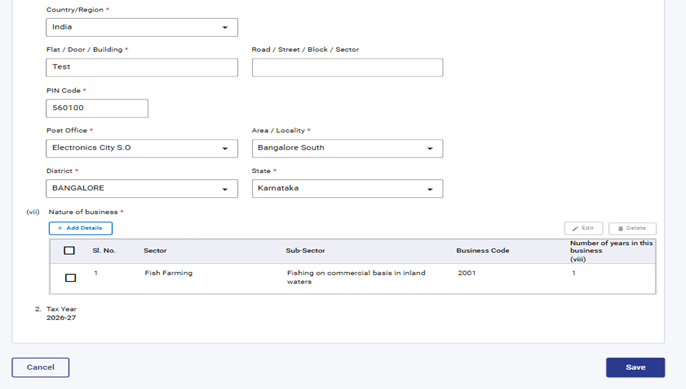The image size is (686, 389).
Task: Click the PIN Code field with 560100
Action: tap(97, 108)
